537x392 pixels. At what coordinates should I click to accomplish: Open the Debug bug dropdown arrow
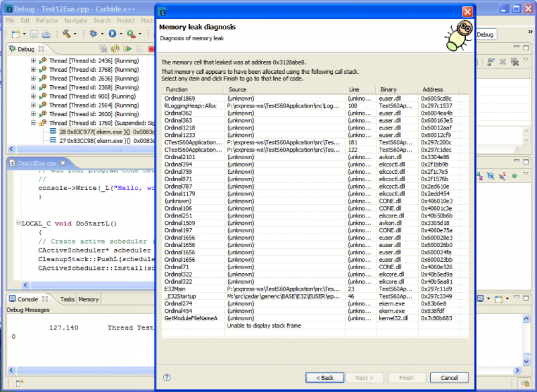click(102, 34)
